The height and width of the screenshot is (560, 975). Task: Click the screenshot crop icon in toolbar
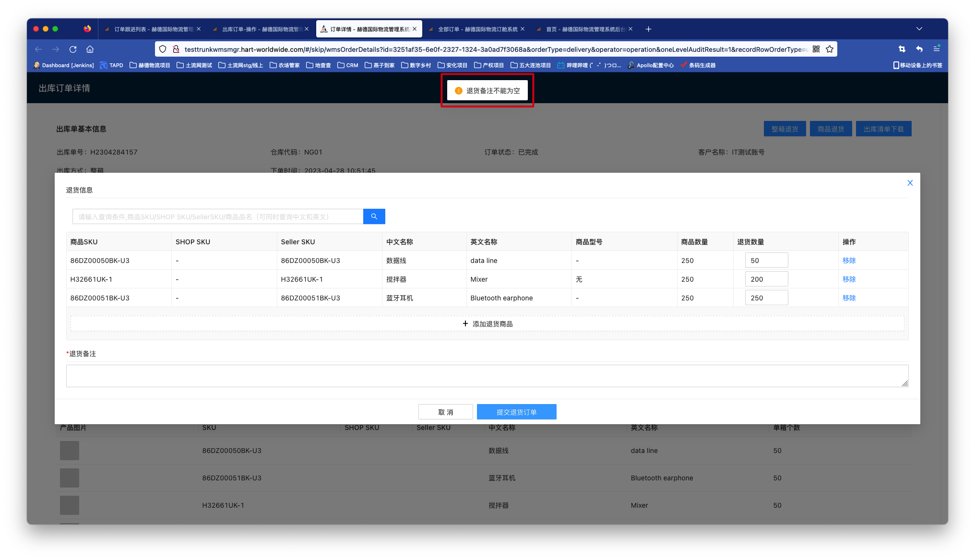pyautogui.click(x=902, y=49)
